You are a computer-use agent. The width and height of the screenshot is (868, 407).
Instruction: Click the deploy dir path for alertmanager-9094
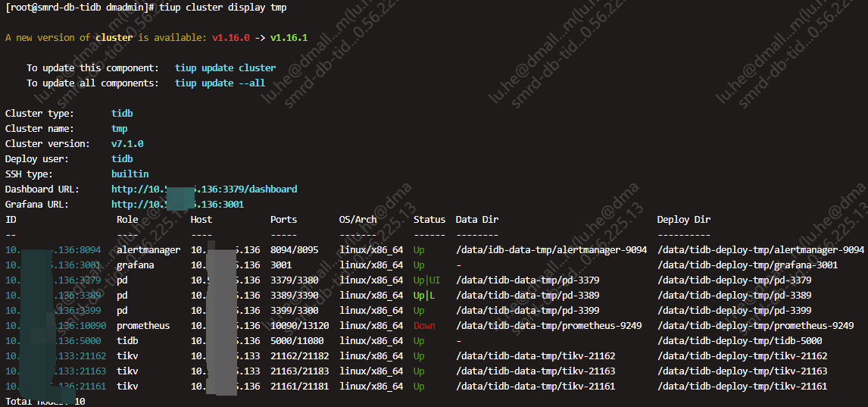(760, 250)
